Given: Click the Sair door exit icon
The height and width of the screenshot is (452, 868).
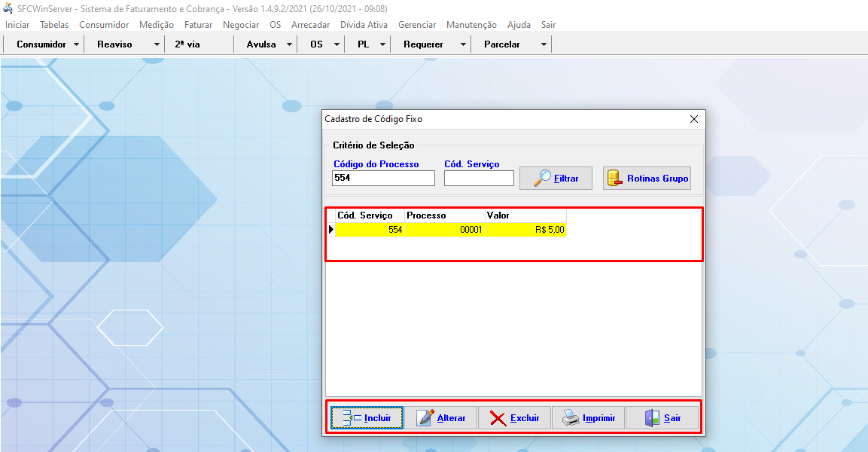Looking at the screenshot, I should point(652,418).
